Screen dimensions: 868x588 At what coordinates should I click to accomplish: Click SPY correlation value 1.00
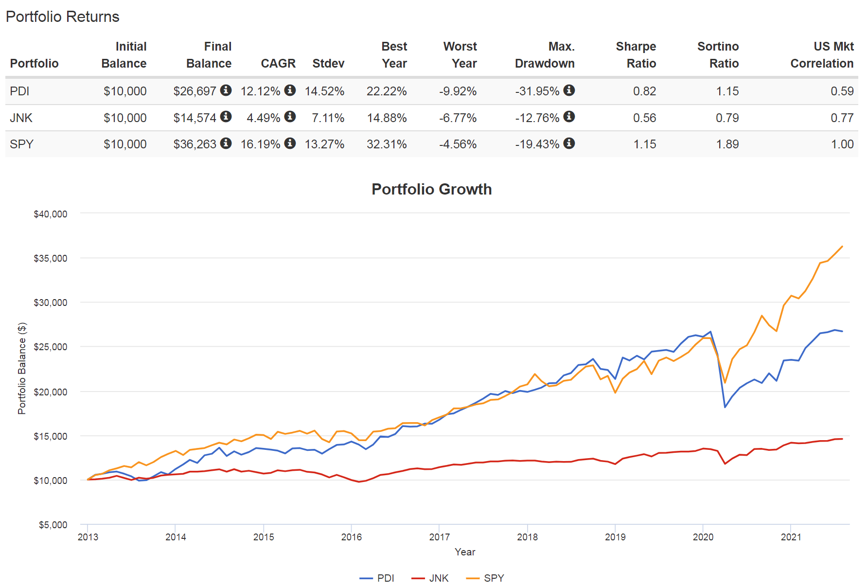click(842, 144)
